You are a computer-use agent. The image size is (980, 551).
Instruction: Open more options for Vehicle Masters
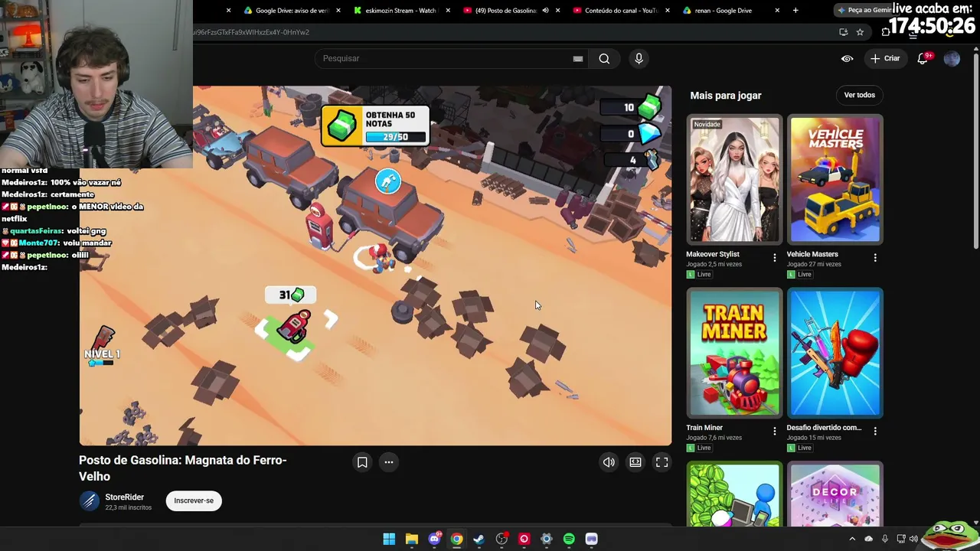[875, 258]
